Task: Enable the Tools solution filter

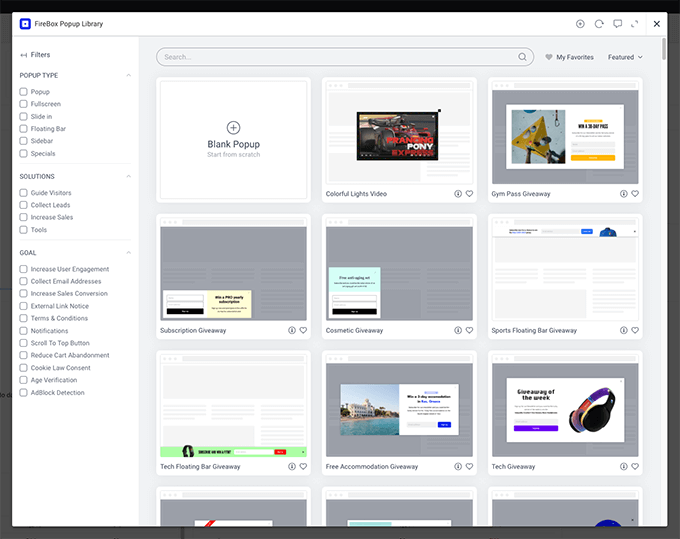Action: [23, 230]
